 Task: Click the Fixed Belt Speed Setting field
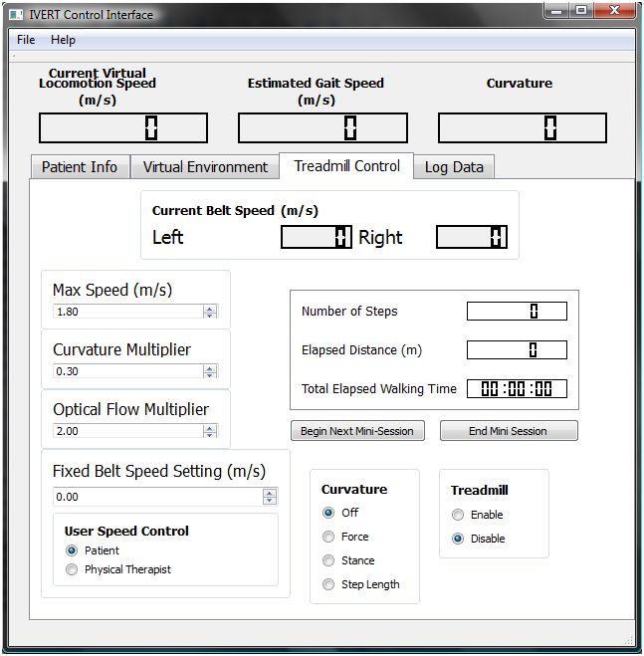(x=157, y=496)
